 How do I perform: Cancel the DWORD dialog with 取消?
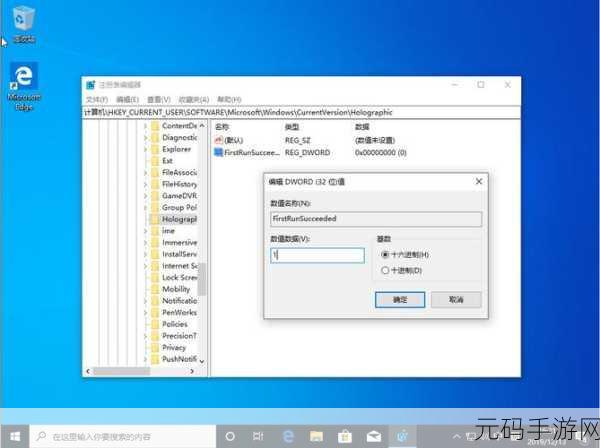pos(456,300)
